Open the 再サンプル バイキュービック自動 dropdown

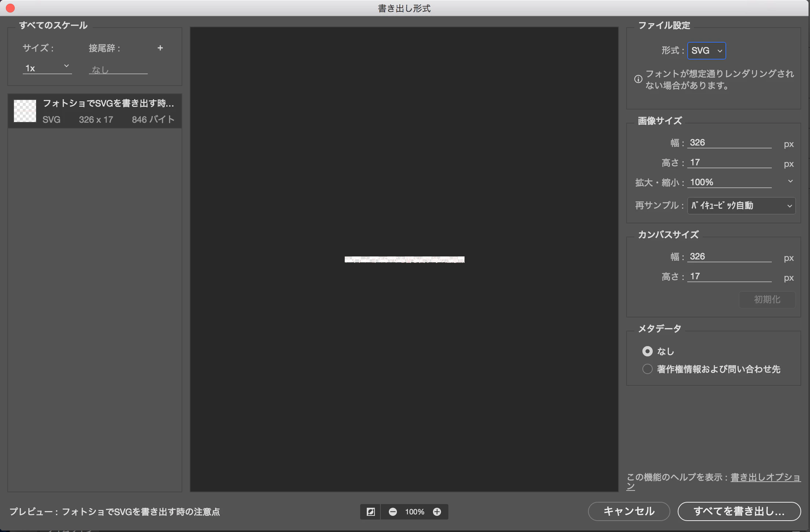pyautogui.click(x=741, y=206)
